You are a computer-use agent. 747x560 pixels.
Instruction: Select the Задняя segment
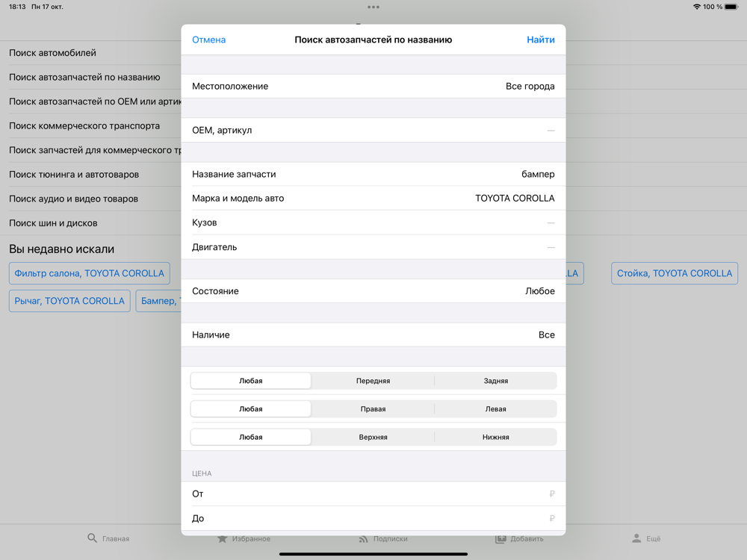tap(495, 381)
